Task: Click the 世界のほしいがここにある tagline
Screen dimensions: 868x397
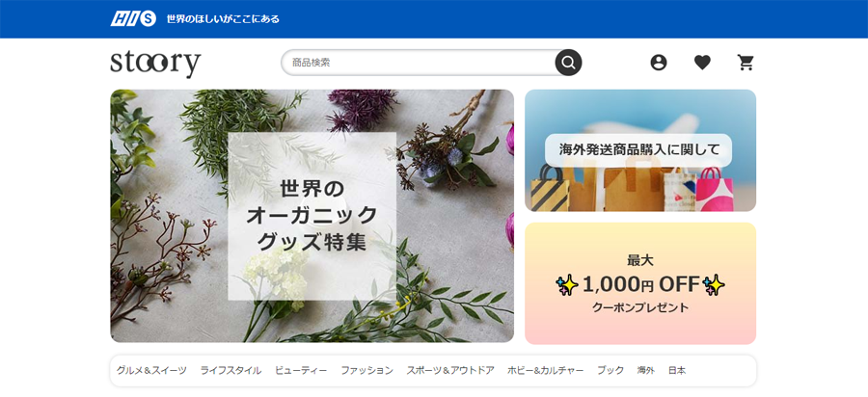Action: (223, 19)
